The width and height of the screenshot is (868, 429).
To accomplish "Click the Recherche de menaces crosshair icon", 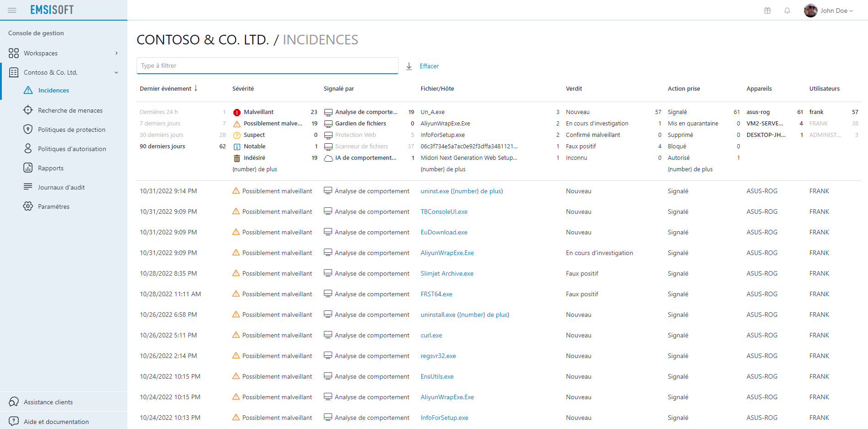I will 28,110.
